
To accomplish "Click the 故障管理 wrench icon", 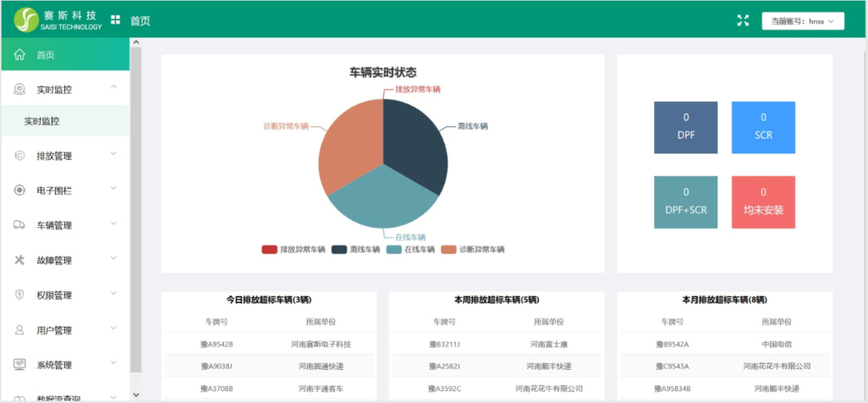I will tap(19, 260).
